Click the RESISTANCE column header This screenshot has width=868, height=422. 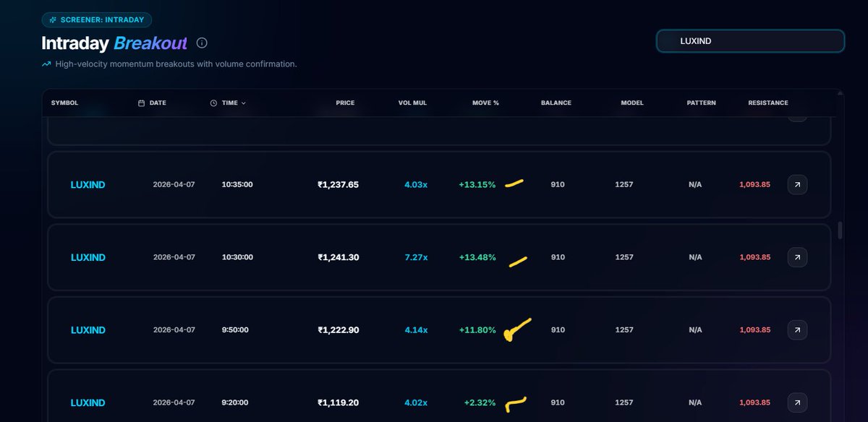tap(768, 103)
